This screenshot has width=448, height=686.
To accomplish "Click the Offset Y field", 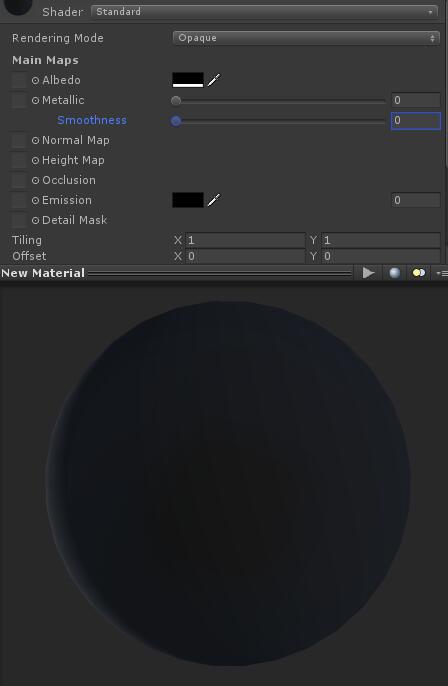I will (381, 256).
